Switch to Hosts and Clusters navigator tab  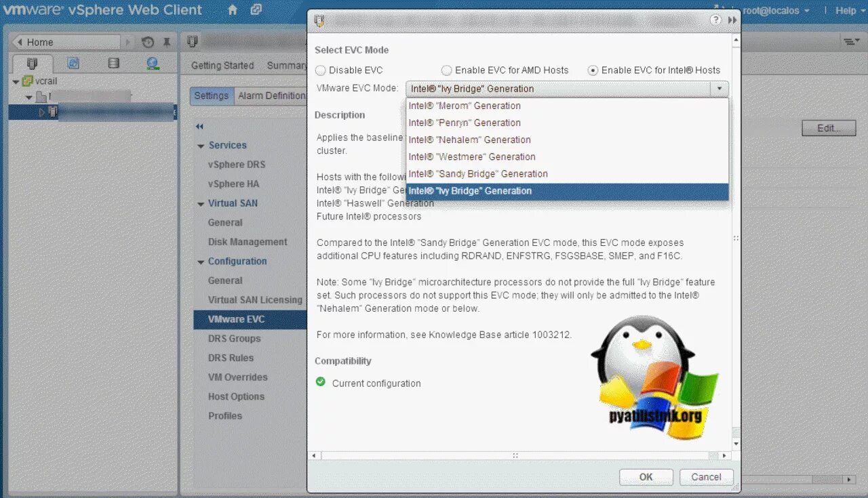tap(32, 64)
